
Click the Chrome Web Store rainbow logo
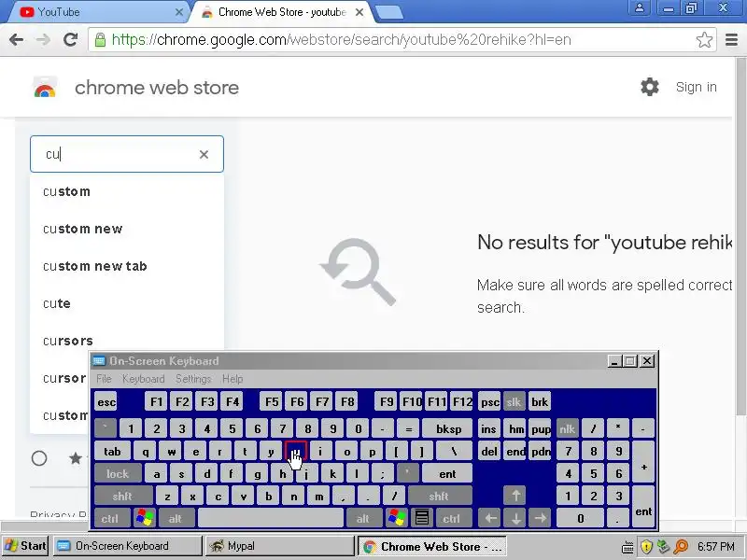(x=45, y=88)
